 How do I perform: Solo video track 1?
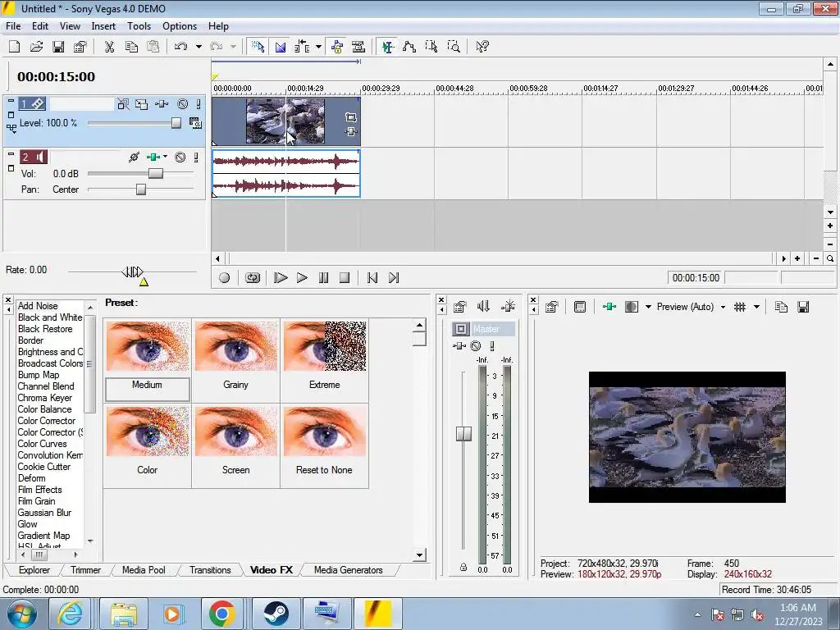pos(199,104)
